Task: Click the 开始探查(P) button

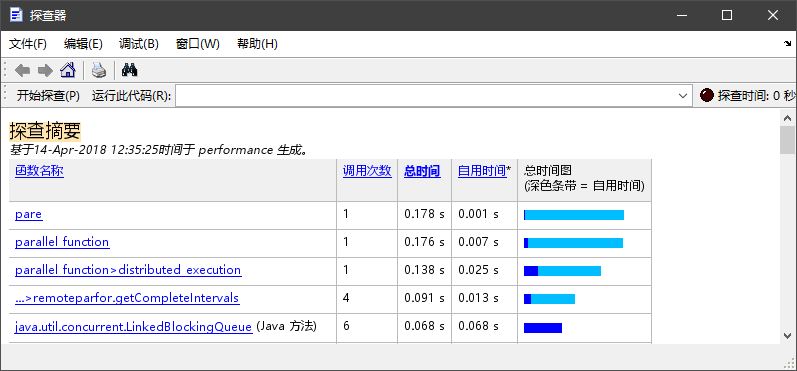Action: tap(48, 96)
